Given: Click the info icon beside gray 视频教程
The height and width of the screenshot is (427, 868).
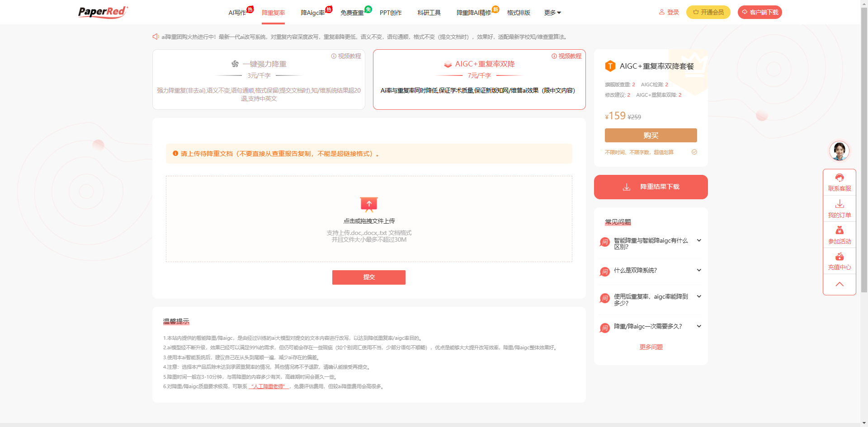Looking at the screenshot, I should coord(334,56).
